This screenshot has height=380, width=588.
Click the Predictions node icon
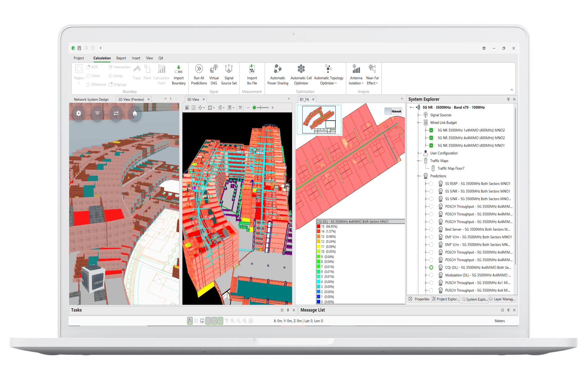coord(425,176)
